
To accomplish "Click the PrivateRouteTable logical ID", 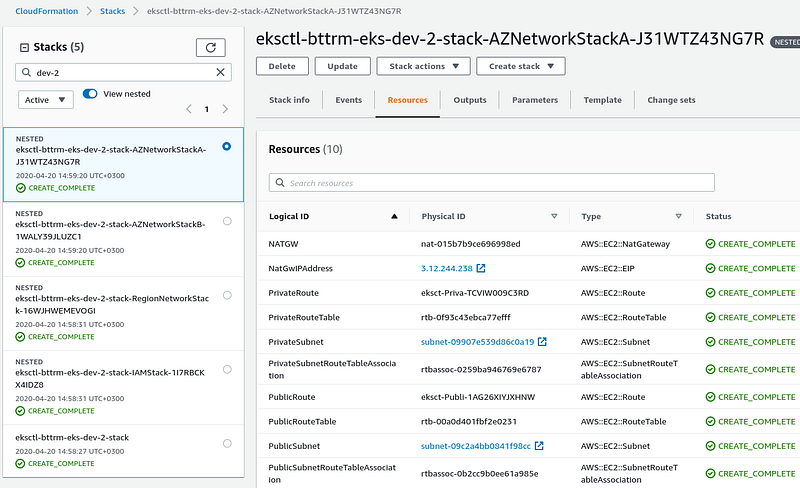I will [304, 318].
